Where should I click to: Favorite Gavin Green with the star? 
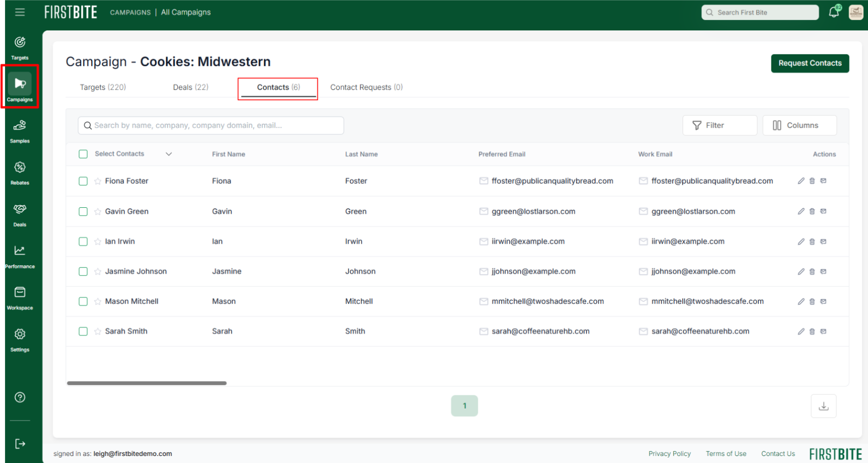click(x=98, y=211)
